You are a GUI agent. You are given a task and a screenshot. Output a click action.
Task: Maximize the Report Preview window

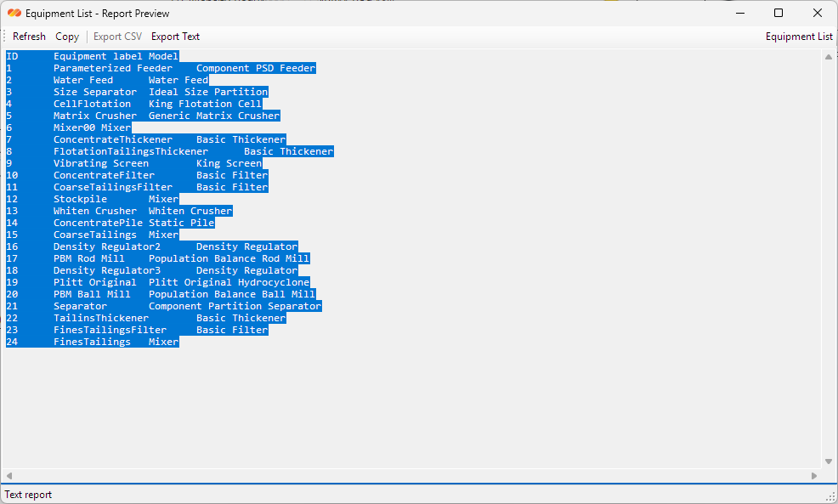tap(779, 13)
